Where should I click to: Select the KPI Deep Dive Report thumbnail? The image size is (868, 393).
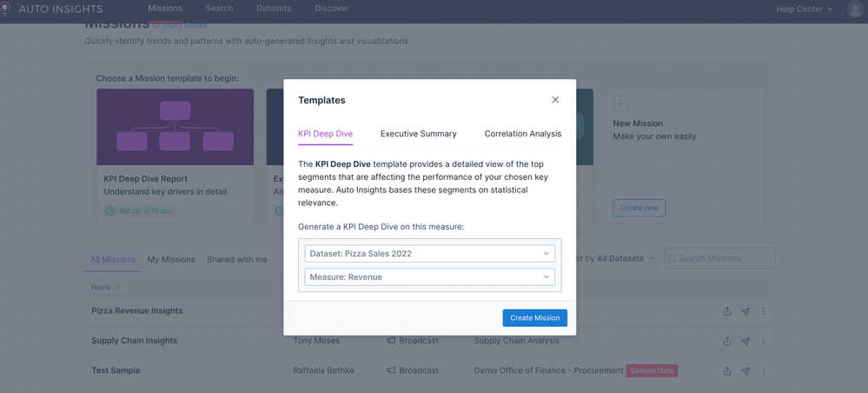[175, 127]
